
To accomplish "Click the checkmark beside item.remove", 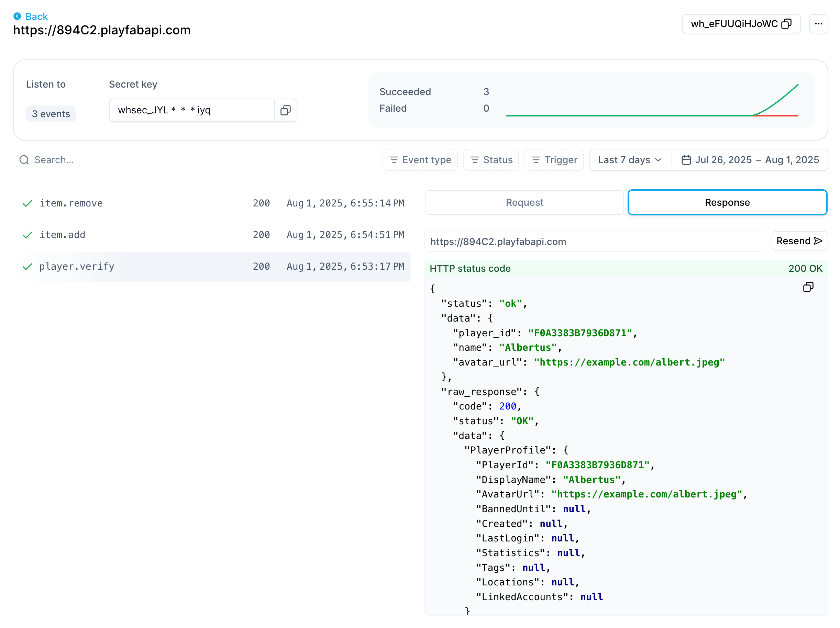I will click(27, 203).
